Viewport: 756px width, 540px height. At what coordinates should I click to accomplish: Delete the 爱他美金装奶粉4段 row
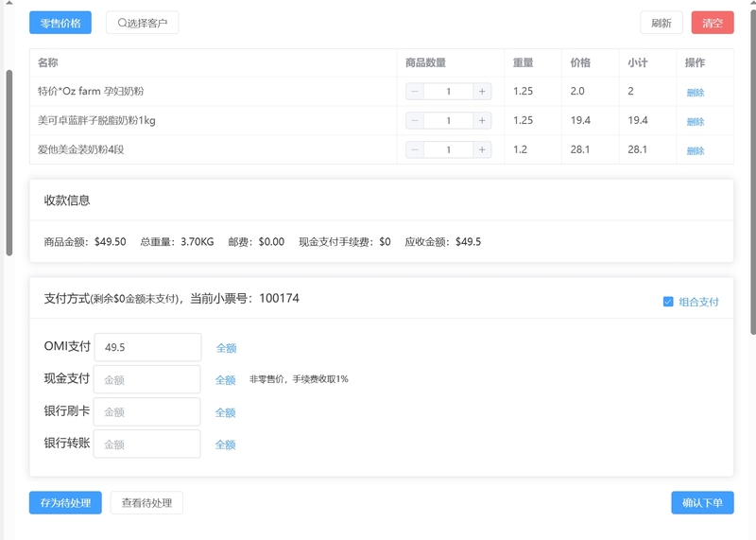pyautogui.click(x=696, y=150)
